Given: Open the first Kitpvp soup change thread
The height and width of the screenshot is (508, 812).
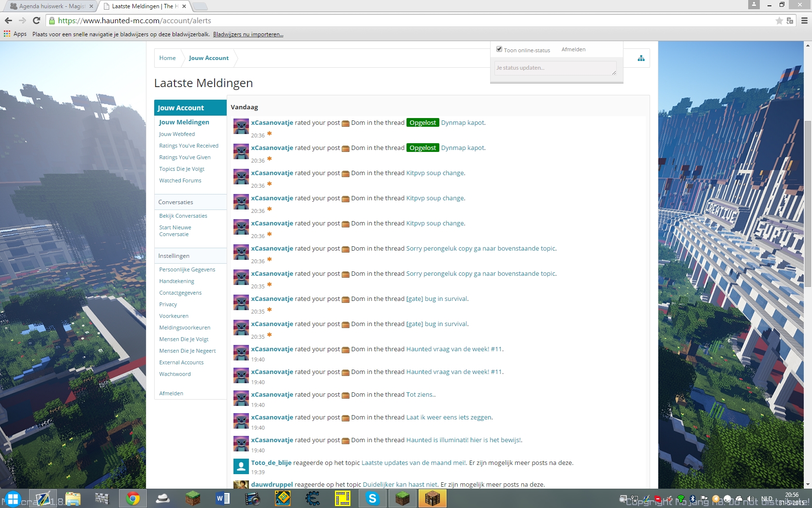Looking at the screenshot, I should click(435, 173).
